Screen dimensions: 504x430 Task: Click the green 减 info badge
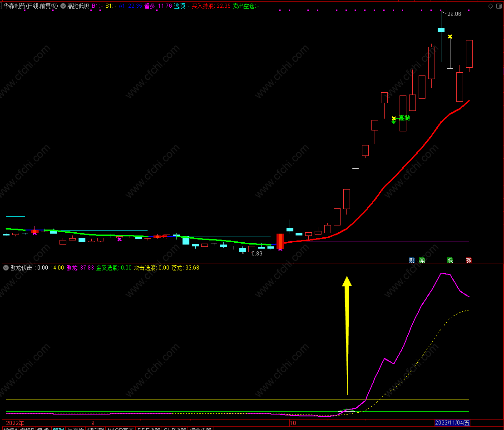coord(422,260)
